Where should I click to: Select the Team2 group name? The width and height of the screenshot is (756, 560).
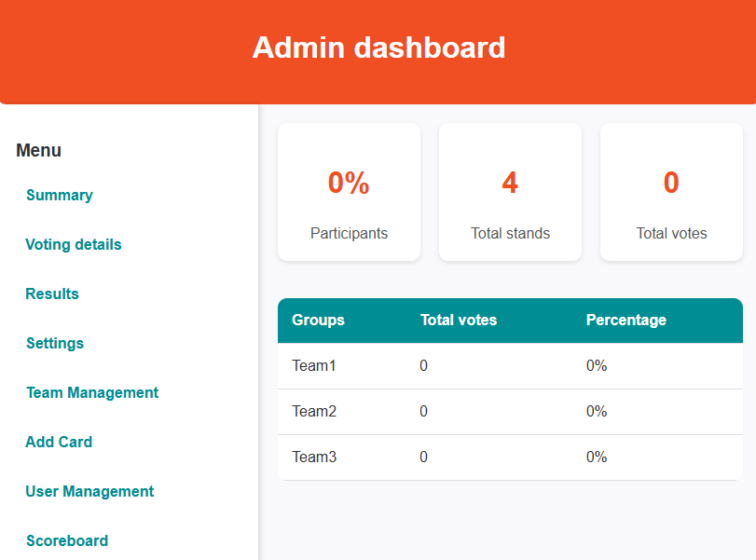(x=314, y=412)
